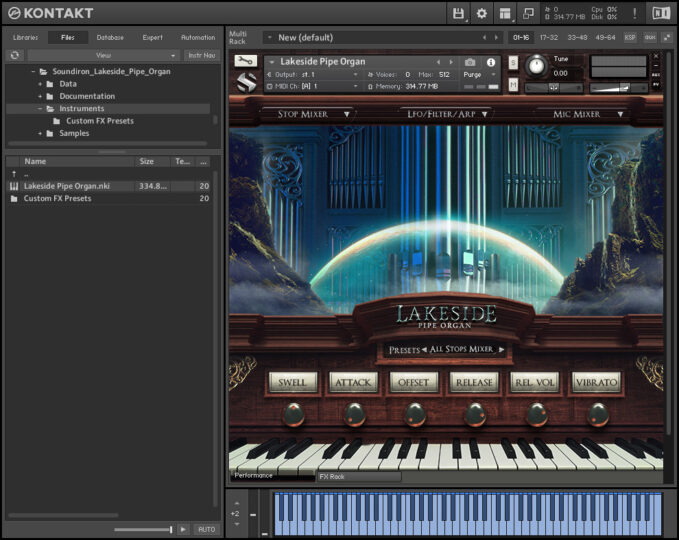Screen dimensions: 679x540
Task: Click the camera snapshot icon
Action: tap(470, 62)
